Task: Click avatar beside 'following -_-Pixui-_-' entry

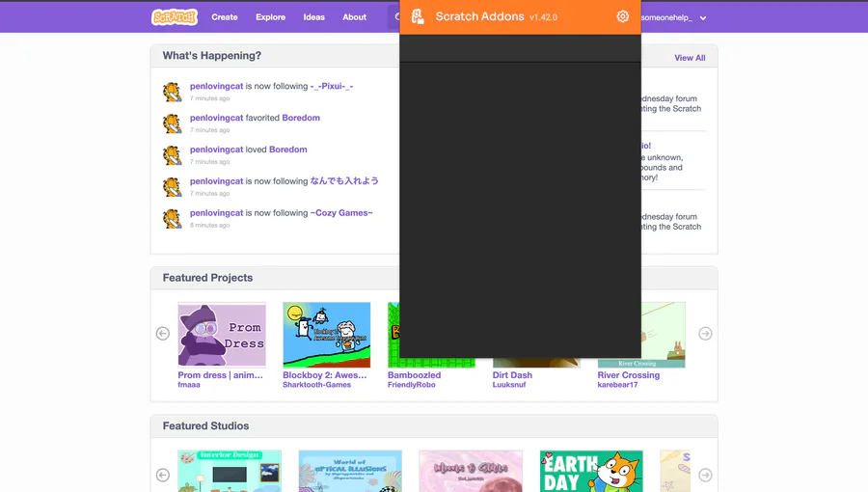Action: tap(173, 92)
